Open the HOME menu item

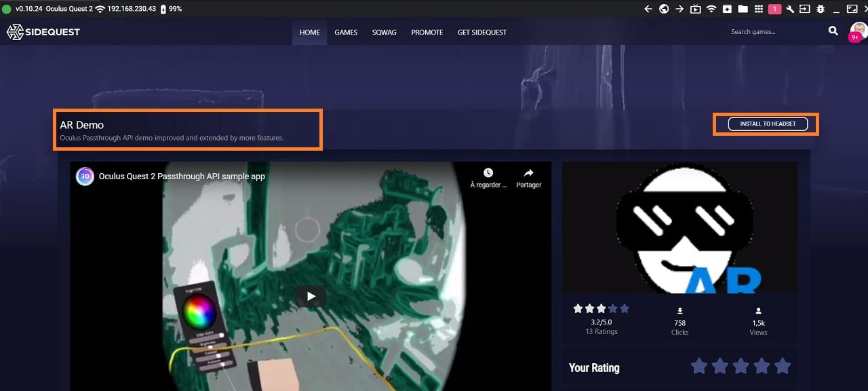click(x=310, y=32)
